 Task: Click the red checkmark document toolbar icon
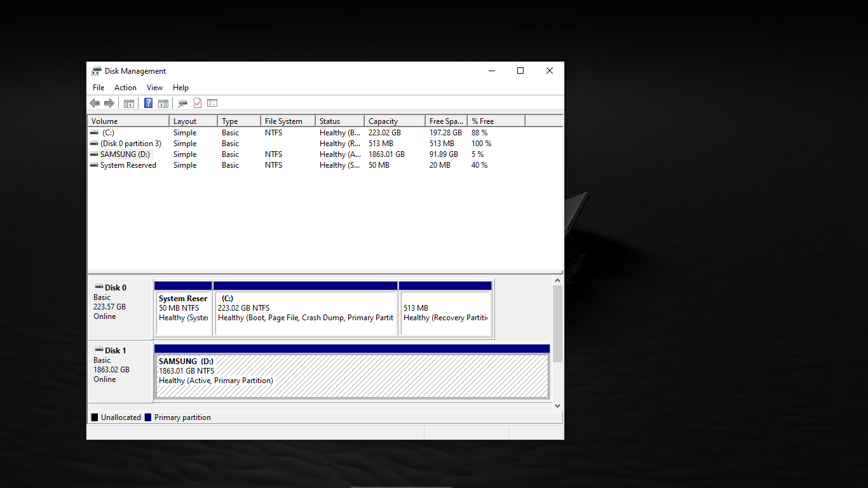tap(198, 103)
